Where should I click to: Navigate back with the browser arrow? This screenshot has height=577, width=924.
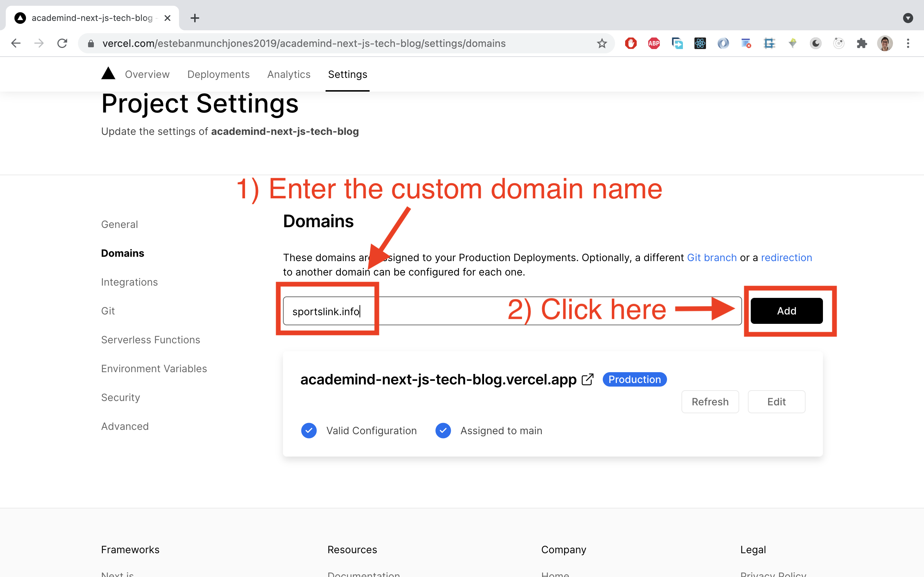tap(16, 43)
